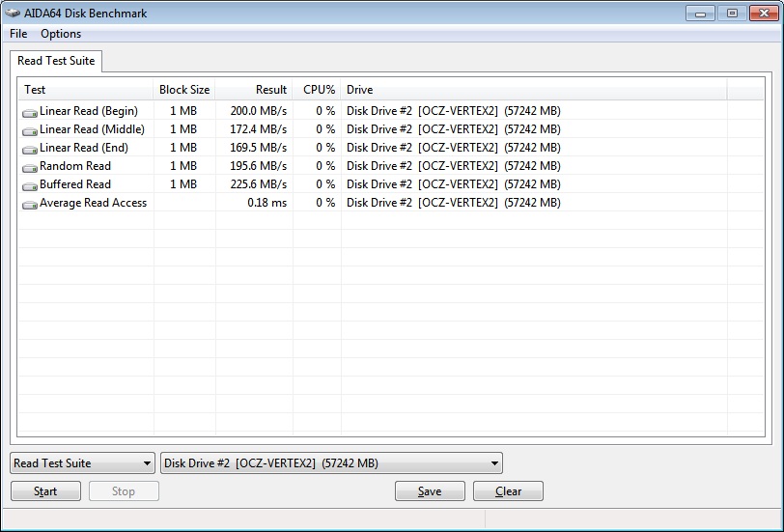Click the Drive column header
Viewport: 784px width, 532px height.
[533, 90]
